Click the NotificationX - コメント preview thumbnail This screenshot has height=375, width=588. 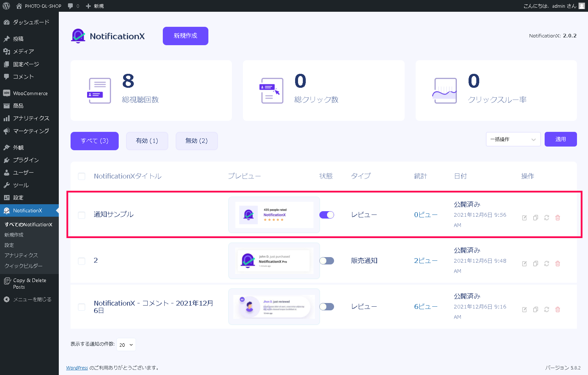pyautogui.click(x=274, y=307)
